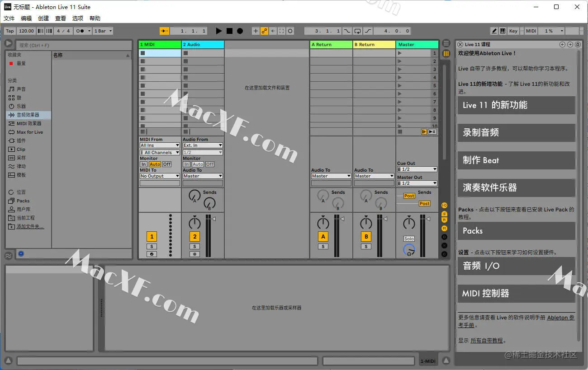Click the browser preview play arrow icon
The height and width of the screenshot is (370, 588).
tap(8, 43)
